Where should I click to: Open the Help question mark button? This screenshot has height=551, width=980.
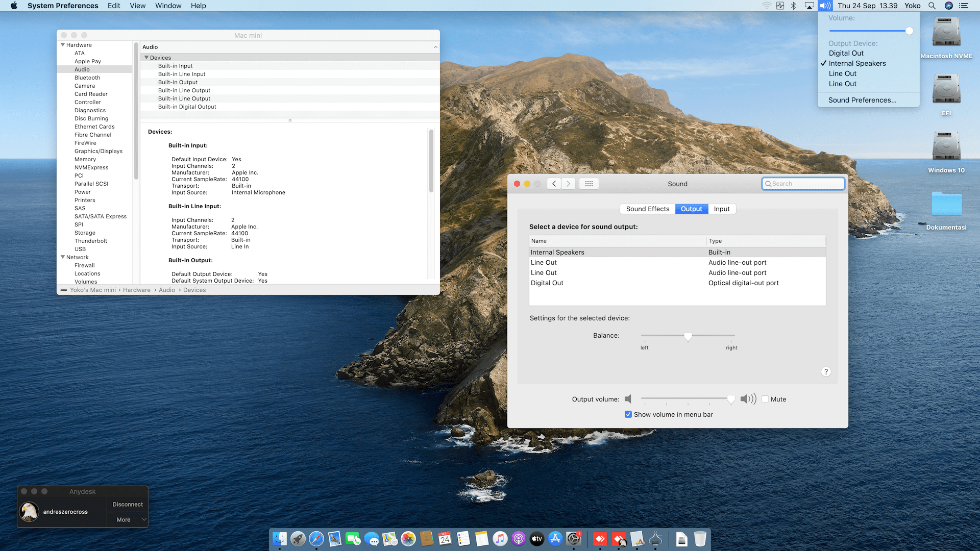click(826, 372)
